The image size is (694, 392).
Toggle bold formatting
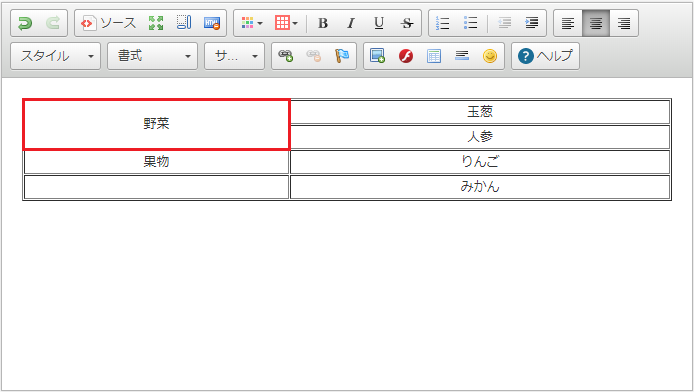click(323, 23)
